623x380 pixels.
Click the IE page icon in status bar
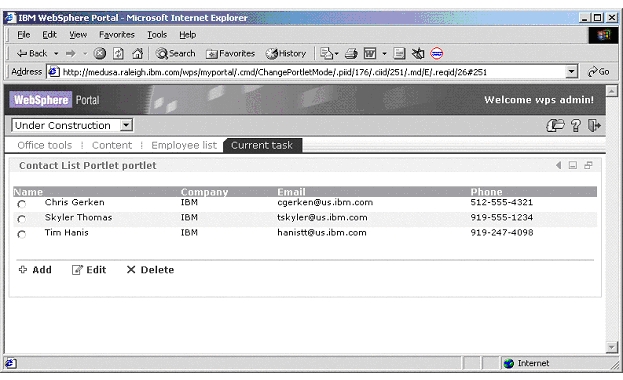click(11, 363)
